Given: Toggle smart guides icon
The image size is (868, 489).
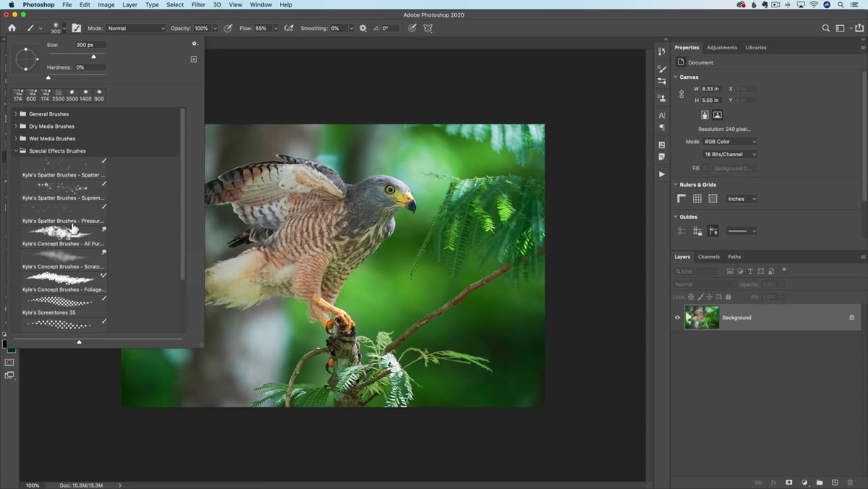Looking at the screenshot, I should point(713,231).
